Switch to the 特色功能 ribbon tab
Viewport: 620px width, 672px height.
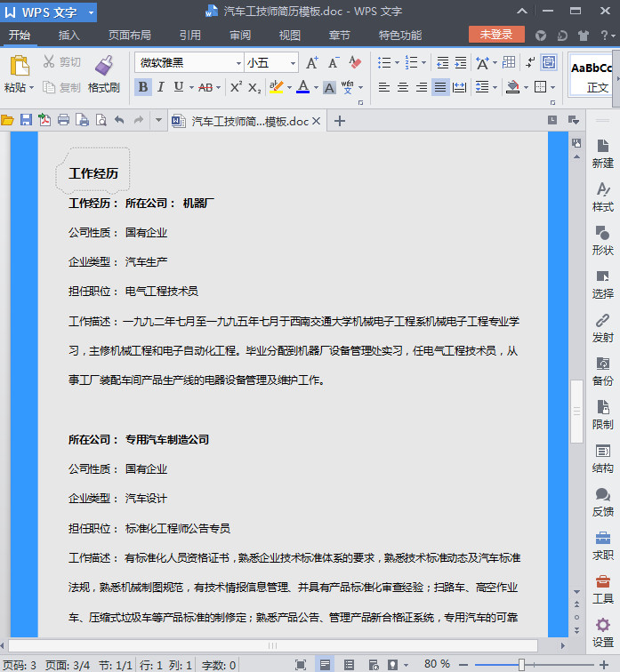coord(400,36)
